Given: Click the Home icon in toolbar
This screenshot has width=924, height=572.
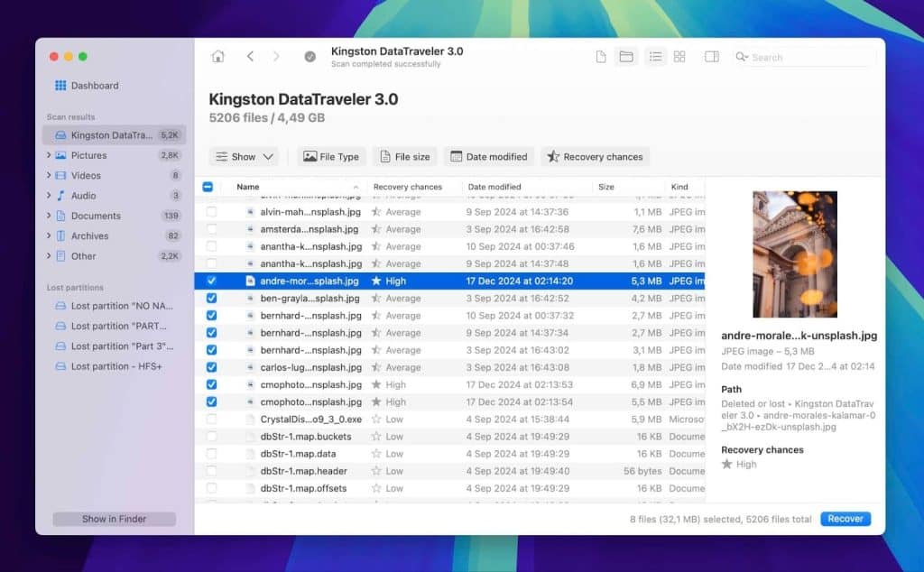Looking at the screenshot, I should 217,57.
